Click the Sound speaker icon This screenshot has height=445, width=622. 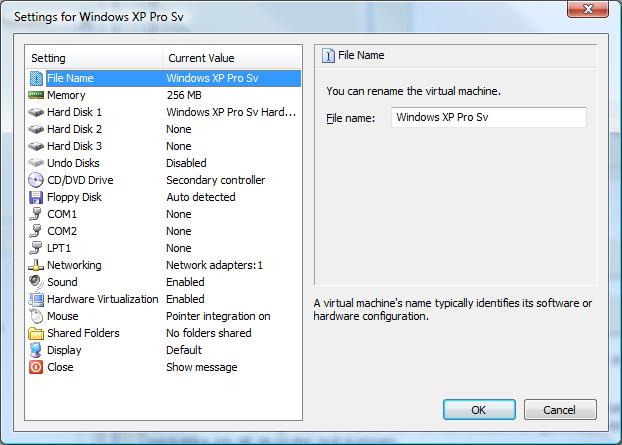coord(36,282)
